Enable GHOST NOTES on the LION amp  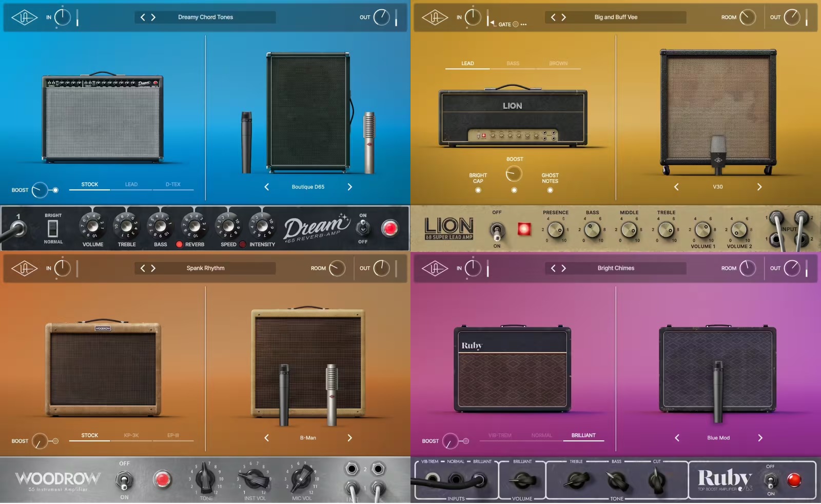click(x=550, y=189)
